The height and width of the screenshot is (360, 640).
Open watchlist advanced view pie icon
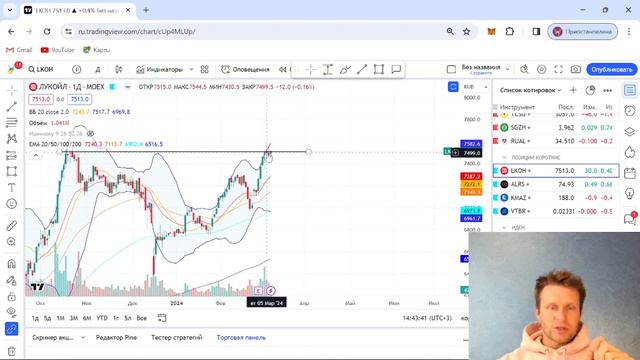(x=590, y=90)
